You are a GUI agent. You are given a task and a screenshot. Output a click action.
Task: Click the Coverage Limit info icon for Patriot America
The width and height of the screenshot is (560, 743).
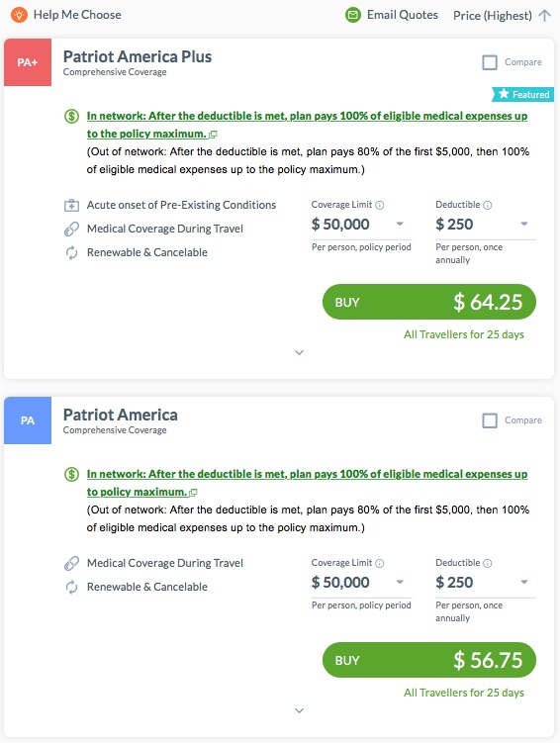pos(380,563)
